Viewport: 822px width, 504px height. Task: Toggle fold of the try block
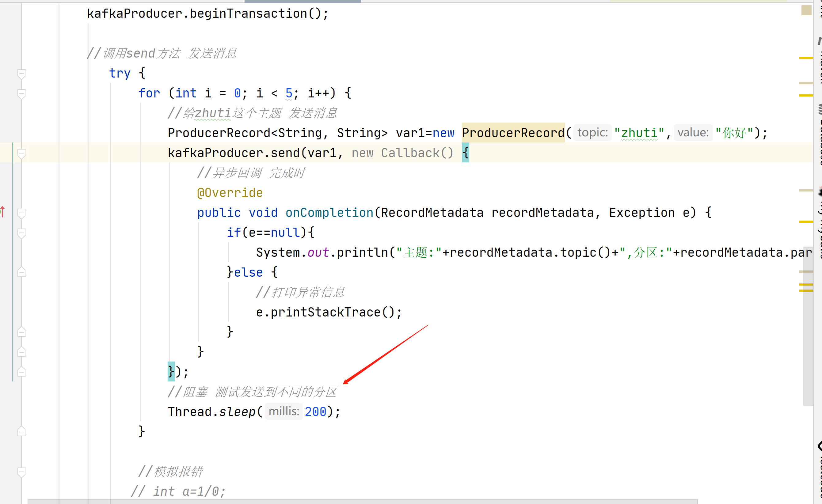coord(21,74)
